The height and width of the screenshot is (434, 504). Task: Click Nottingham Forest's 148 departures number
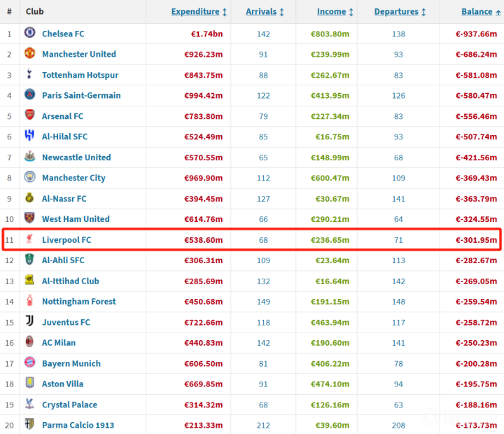[398, 302]
